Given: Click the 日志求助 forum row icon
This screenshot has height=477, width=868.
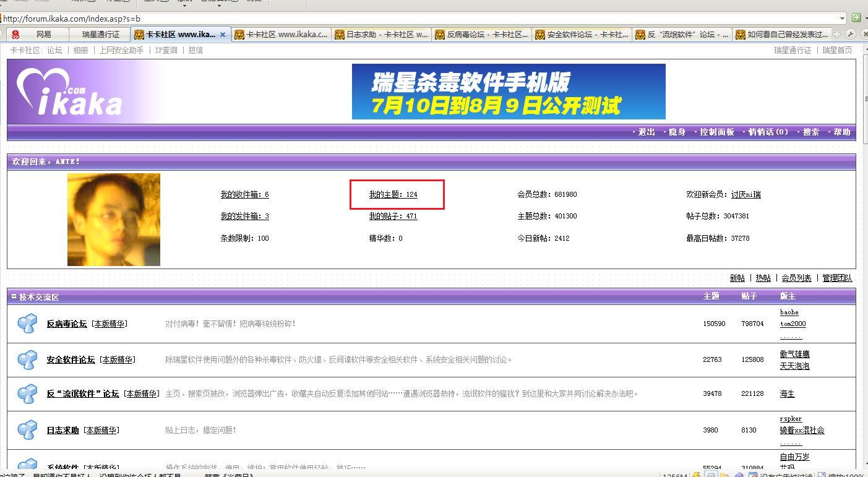Looking at the screenshot, I should [27, 430].
